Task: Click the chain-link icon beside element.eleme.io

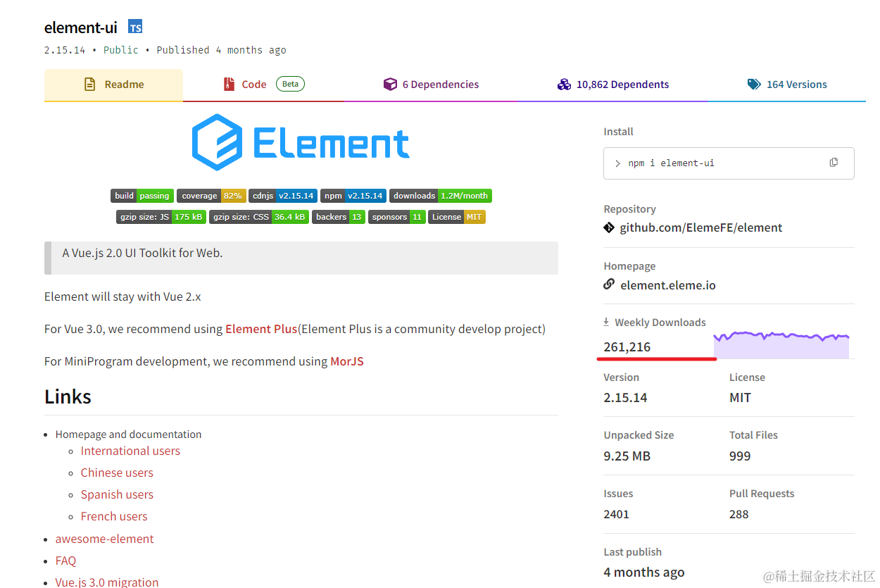Action: coord(608,284)
